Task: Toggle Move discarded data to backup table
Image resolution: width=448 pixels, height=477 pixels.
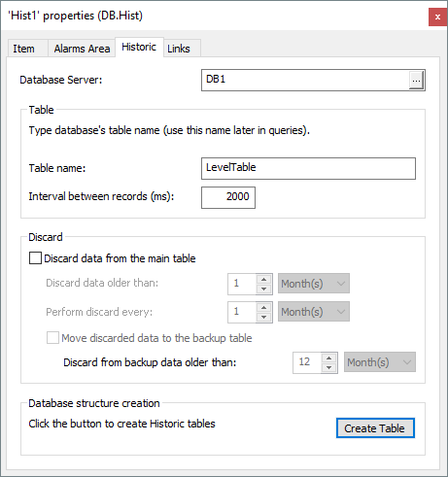Action: [52, 338]
